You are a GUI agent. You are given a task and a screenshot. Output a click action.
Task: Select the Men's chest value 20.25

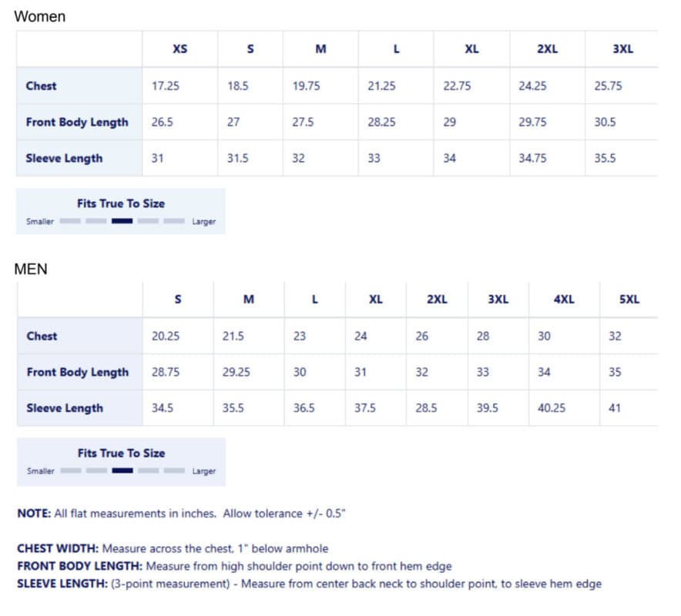pyautogui.click(x=166, y=336)
